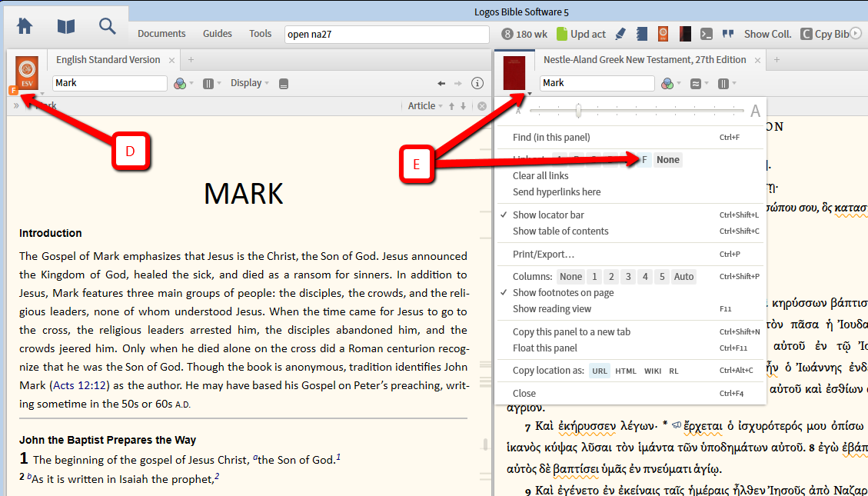This screenshot has width=868, height=496.
Task: Set link set to None
Action: coord(667,159)
